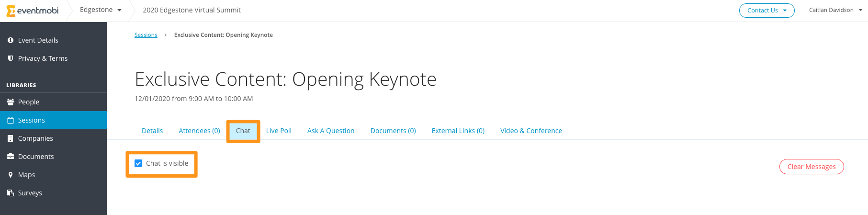The height and width of the screenshot is (215, 868).
Task: Open the Ask A Question tab
Action: pyautogui.click(x=331, y=131)
